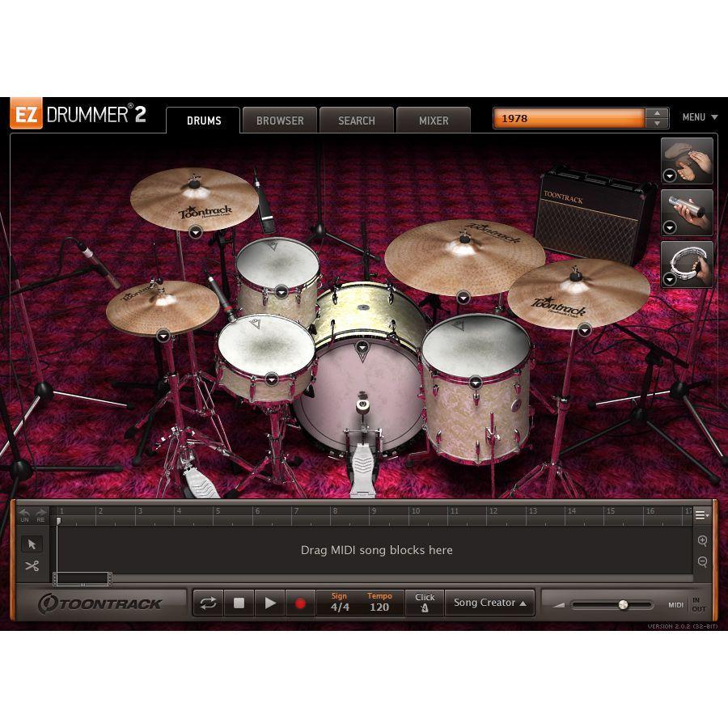728x728 pixels.
Task: Click the playhead marker at bar 1
Action: coord(58,522)
